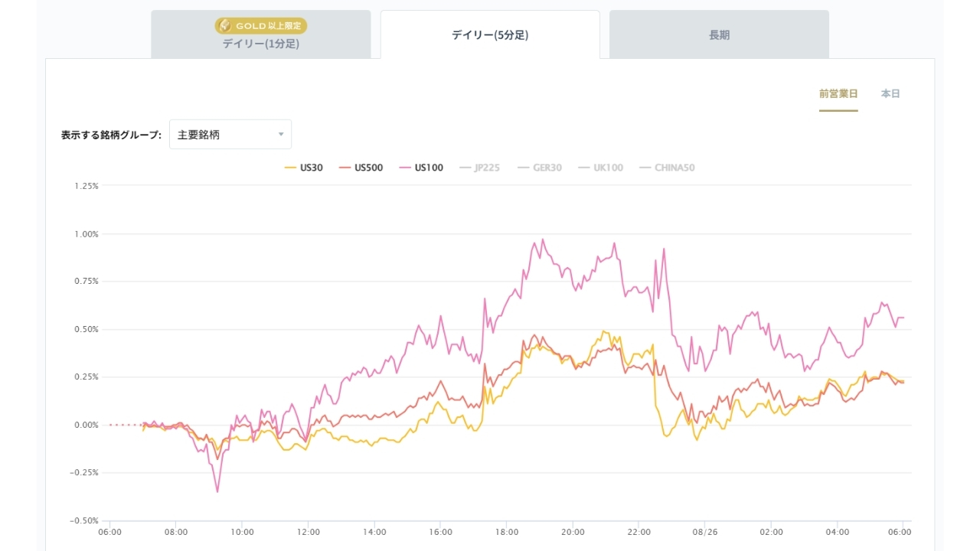Click the 1.00% y-axis label
This screenshot has width=980, height=551.
(87, 234)
